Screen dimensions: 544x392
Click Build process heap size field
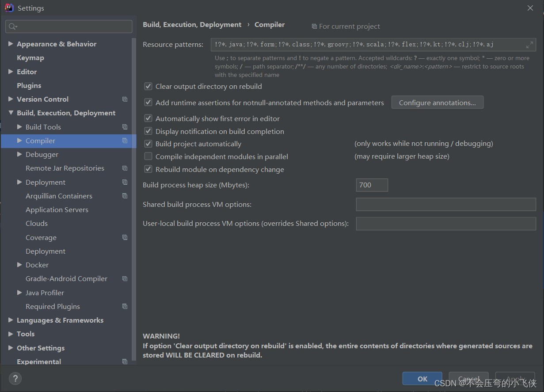point(372,185)
